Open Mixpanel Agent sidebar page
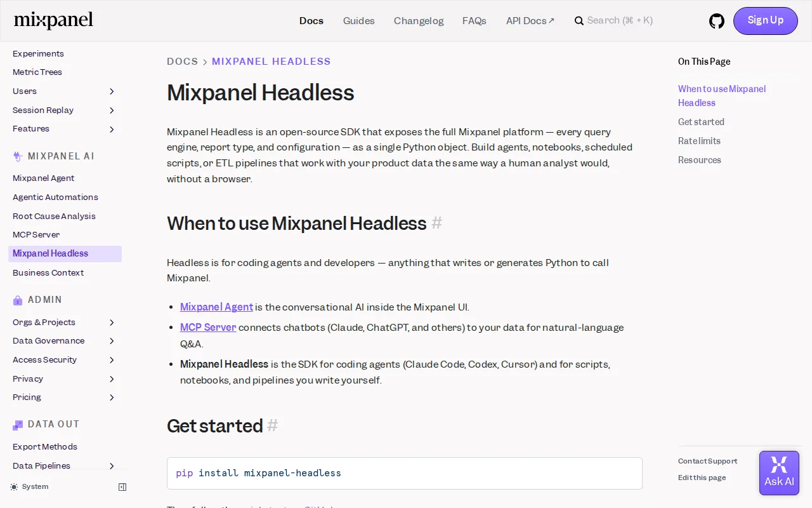The height and width of the screenshot is (508, 812). [43, 178]
